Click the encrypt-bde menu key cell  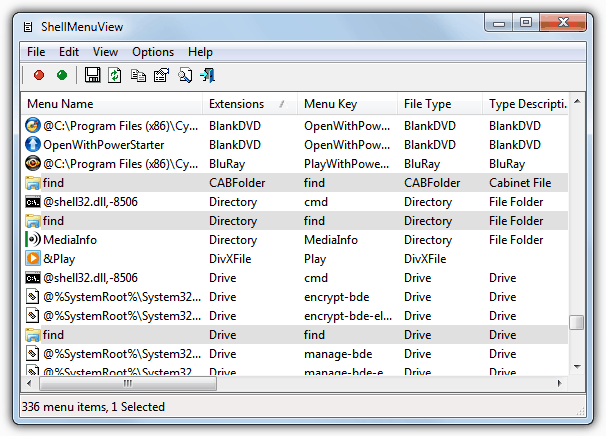337,297
